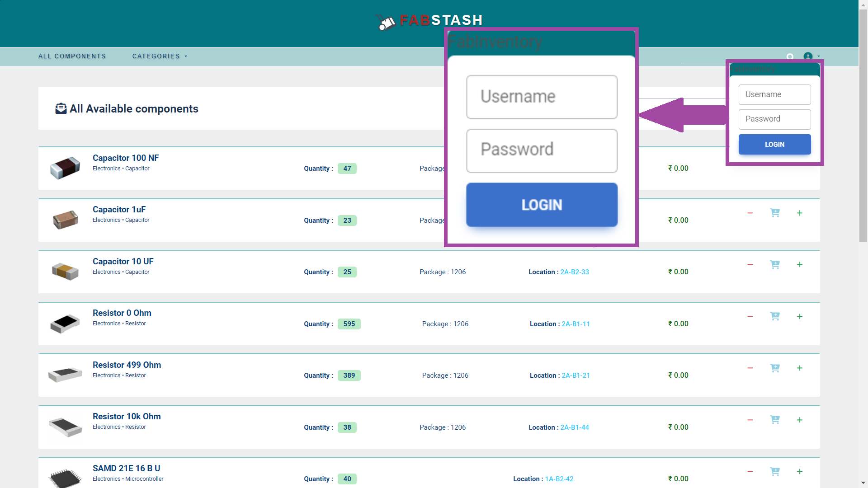The image size is (868, 488).
Task: Open location link 2A-B2-33
Action: (x=574, y=272)
